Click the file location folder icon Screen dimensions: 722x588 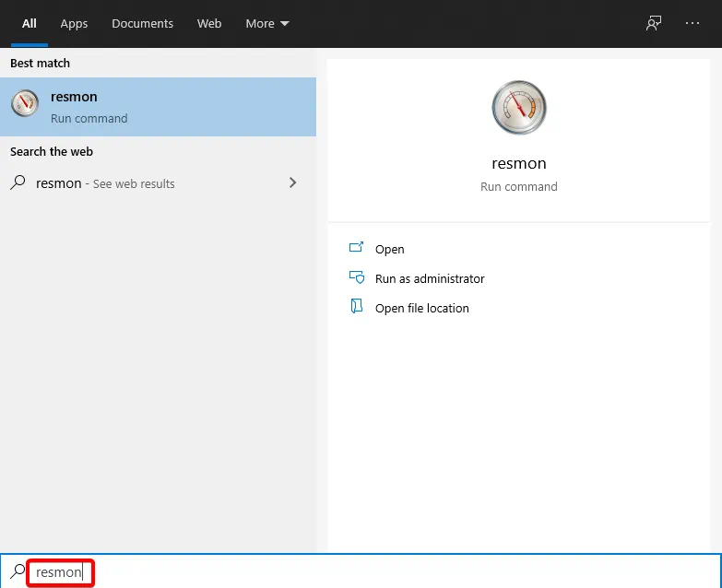[x=357, y=306]
